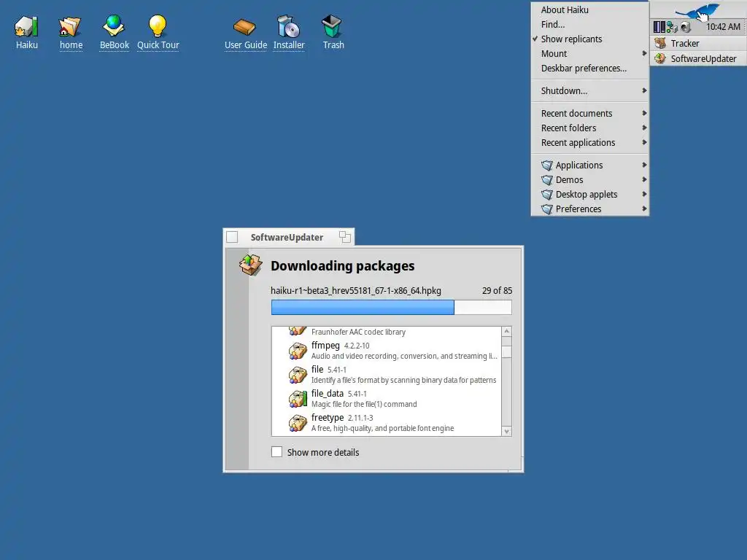
Task: Expand Recent applications submenu arrow
Action: click(644, 142)
